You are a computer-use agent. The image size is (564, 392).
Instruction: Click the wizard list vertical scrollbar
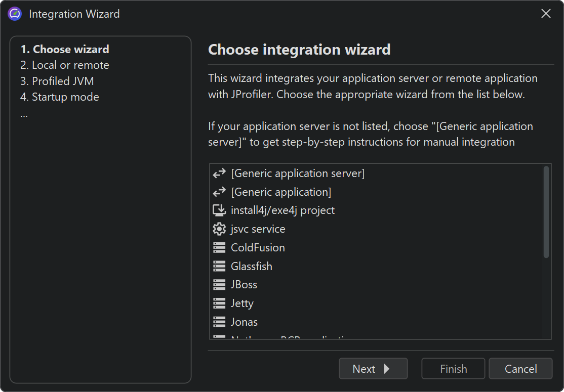546,212
